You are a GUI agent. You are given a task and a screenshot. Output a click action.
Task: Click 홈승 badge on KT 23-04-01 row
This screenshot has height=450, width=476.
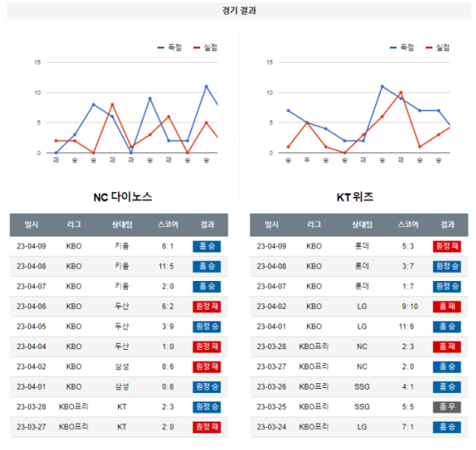(x=447, y=326)
